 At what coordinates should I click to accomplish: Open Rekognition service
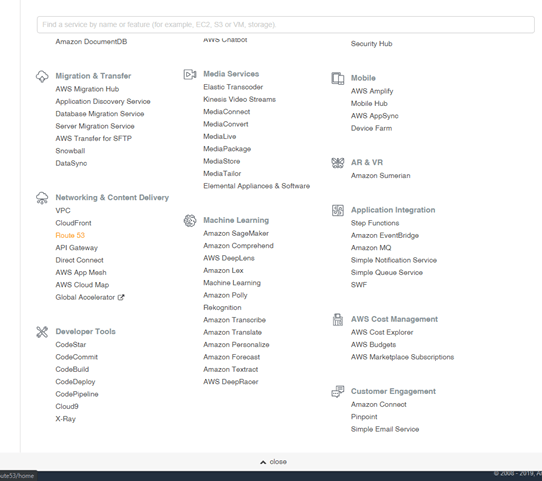[222, 308]
